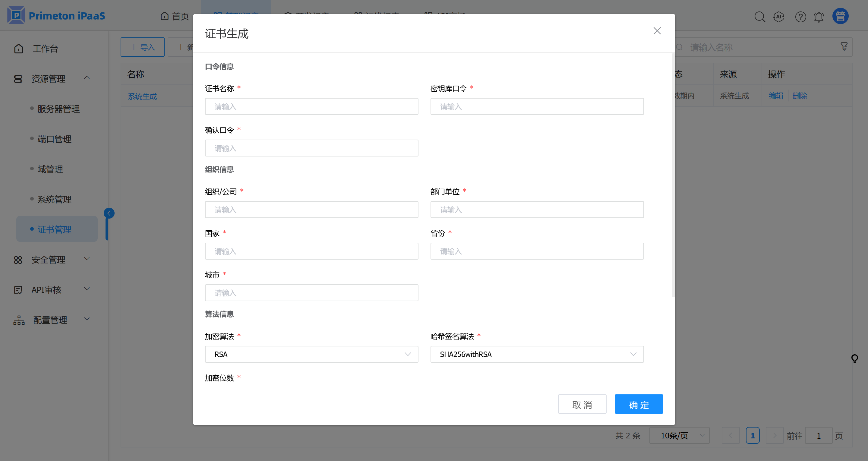868x461 pixels.
Task: Click the 证书名称 input field
Action: pos(311,106)
